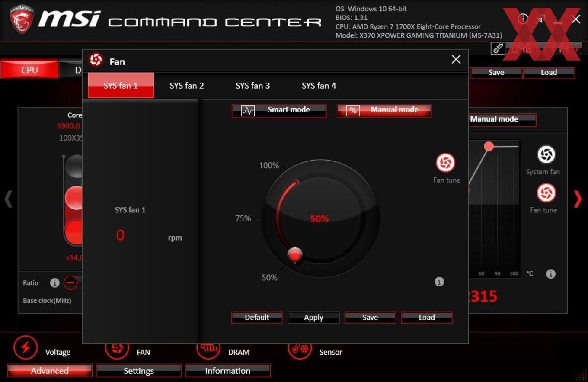The width and height of the screenshot is (588, 382).
Task: Select the SYS fan 1 tab
Action: pos(121,85)
